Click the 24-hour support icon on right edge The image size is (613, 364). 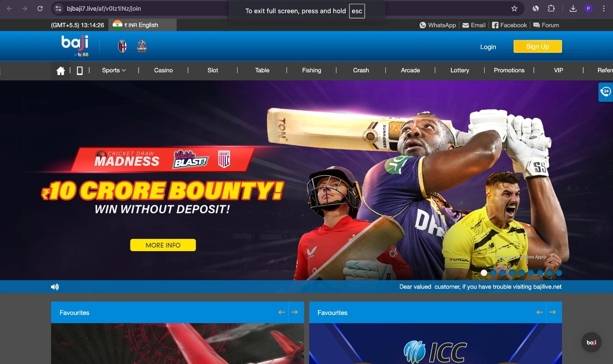605,92
